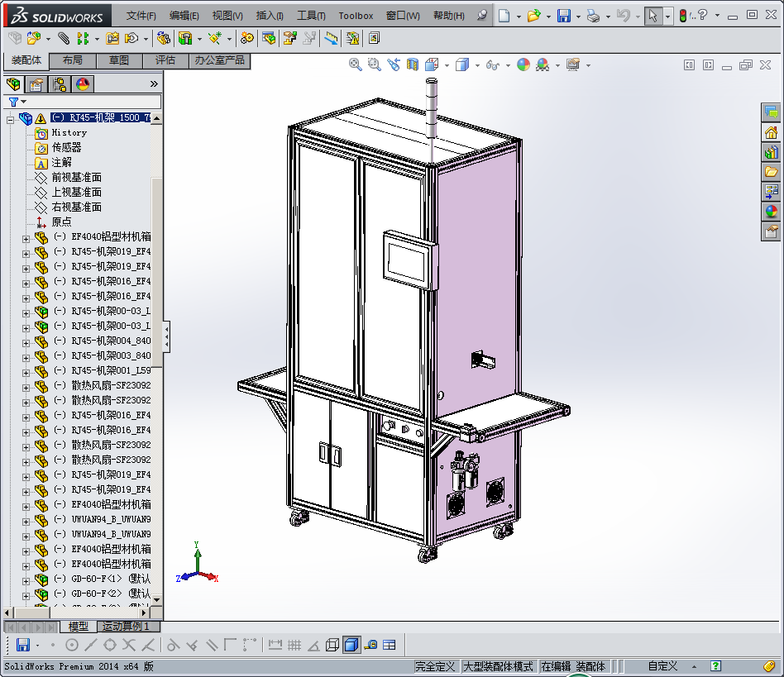This screenshot has height=677, width=784.
Task: Click the Print icon in top toolbar
Action: pos(593,16)
